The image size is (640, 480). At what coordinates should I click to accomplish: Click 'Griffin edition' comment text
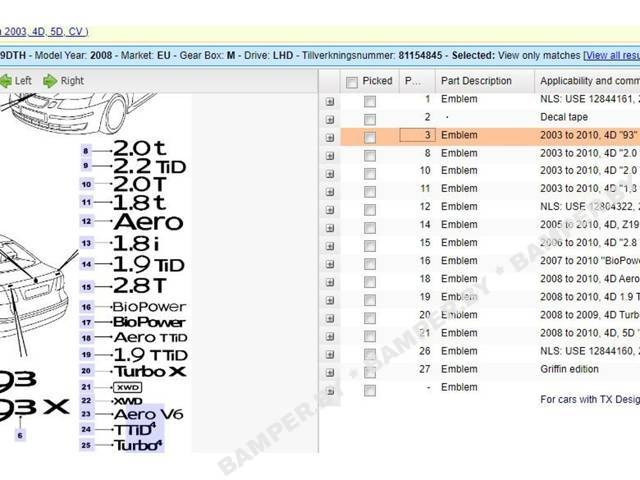pyautogui.click(x=569, y=369)
